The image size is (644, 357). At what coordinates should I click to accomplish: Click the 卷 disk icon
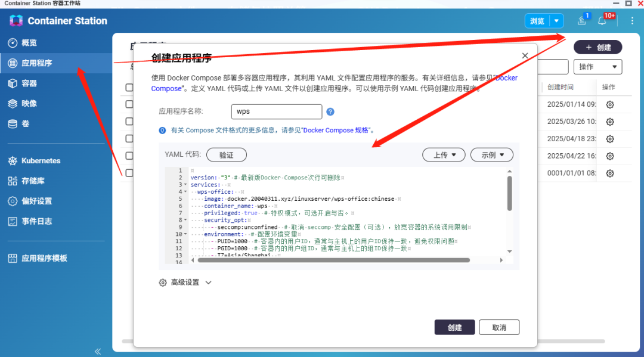click(x=13, y=123)
